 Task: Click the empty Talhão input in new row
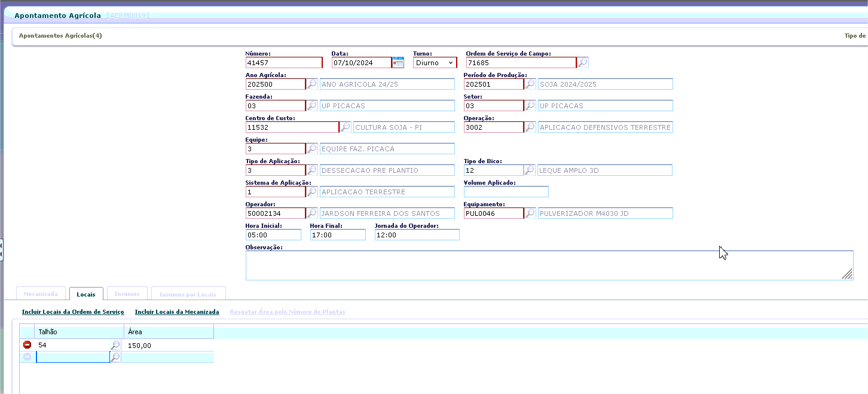72,357
